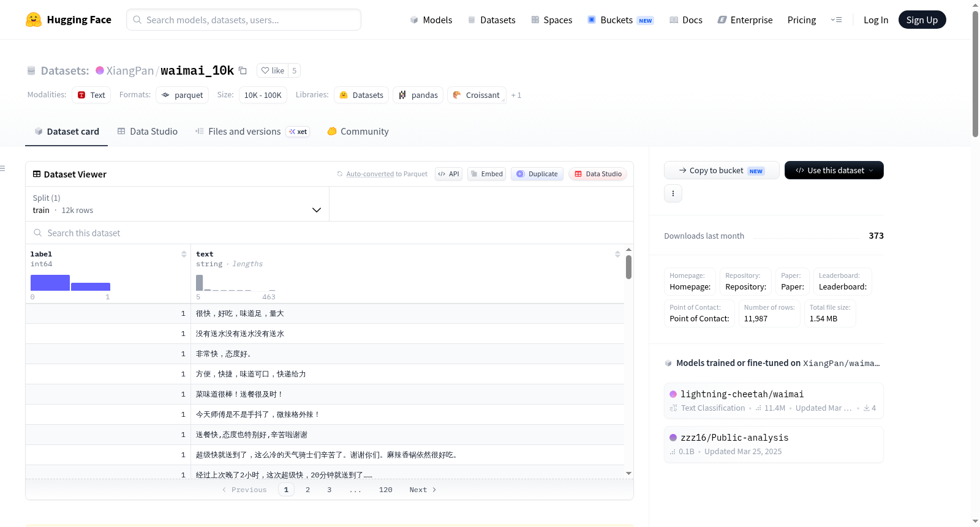Click Log In
The image size is (980, 527).
coord(876,20)
